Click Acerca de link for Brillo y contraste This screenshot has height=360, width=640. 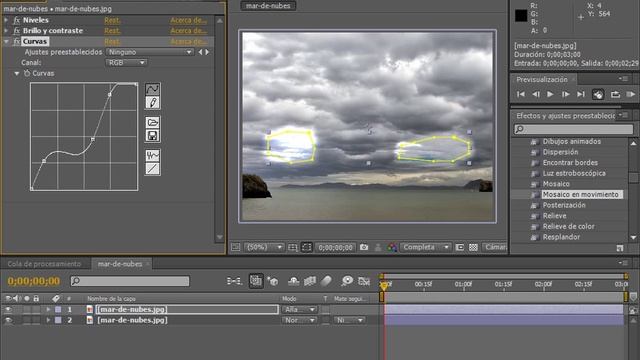(x=189, y=31)
